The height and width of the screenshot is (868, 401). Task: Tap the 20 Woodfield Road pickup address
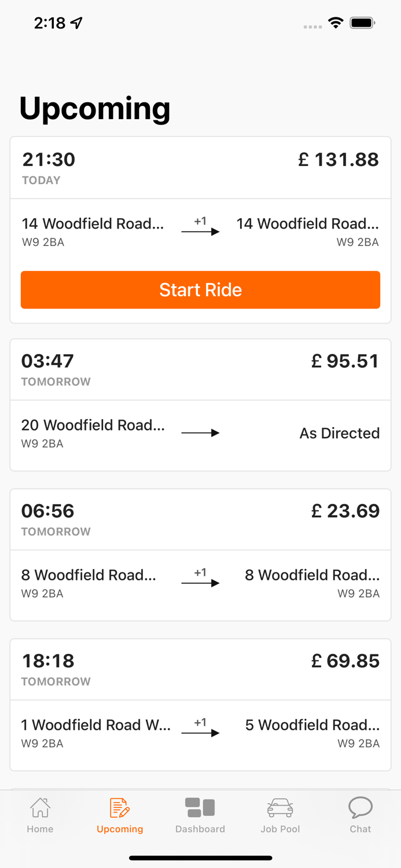(93, 426)
